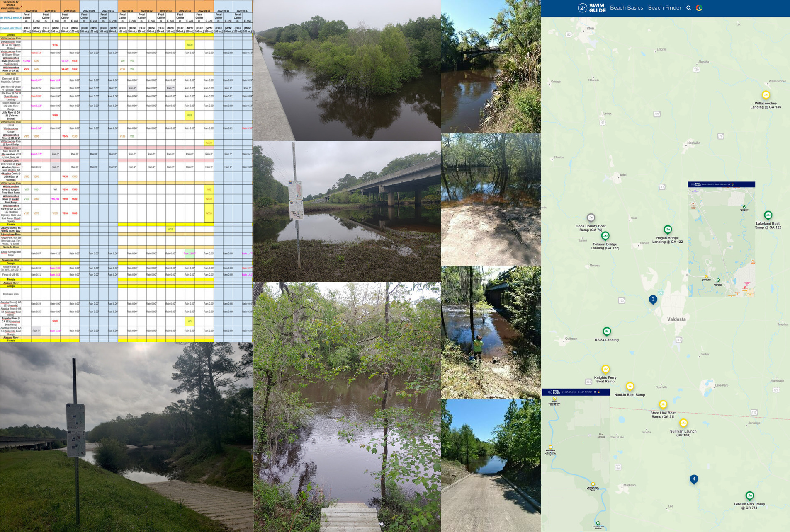Click the Swim Guide logo in header
This screenshot has width=790, height=532.
point(592,8)
